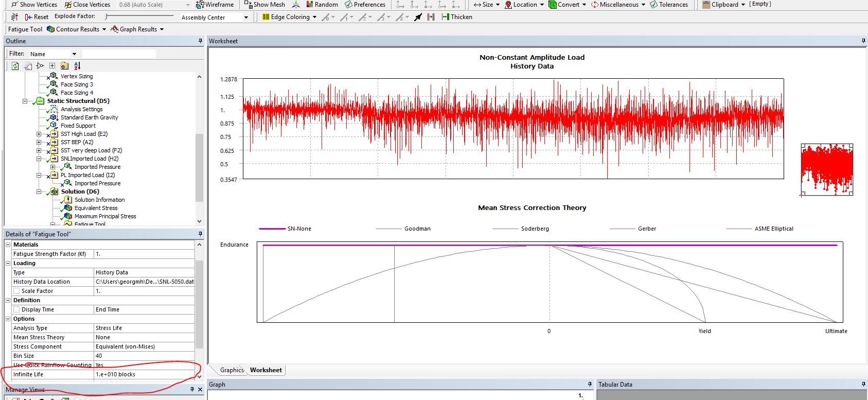Click the clear filter eraser icon in Outline
Viewport: 868px width, 400px height.
pyautogui.click(x=28, y=66)
